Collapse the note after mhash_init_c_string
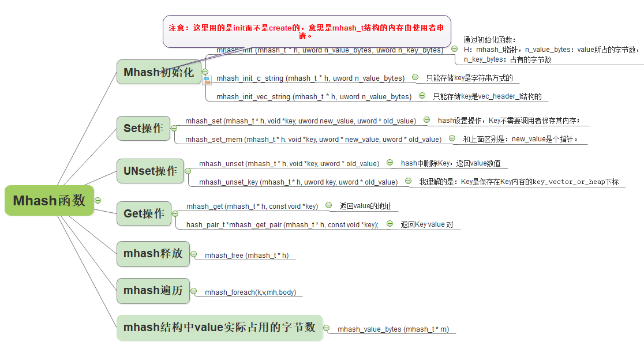The image size is (644, 353). coord(415,77)
